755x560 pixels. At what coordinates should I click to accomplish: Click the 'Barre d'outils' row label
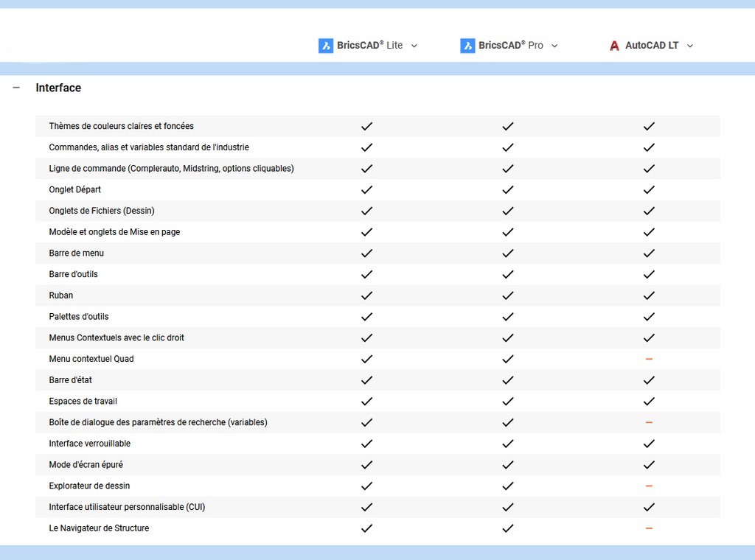[73, 274]
